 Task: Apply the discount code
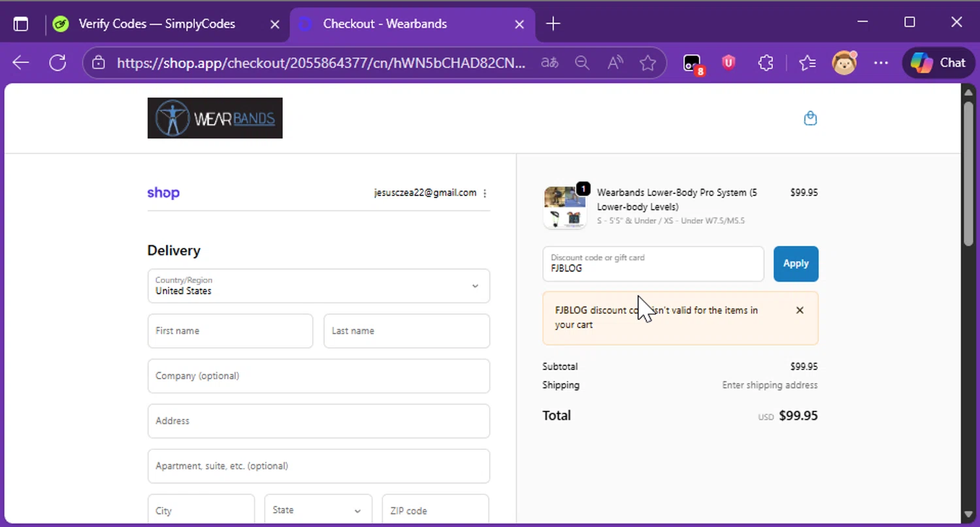(796, 263)
